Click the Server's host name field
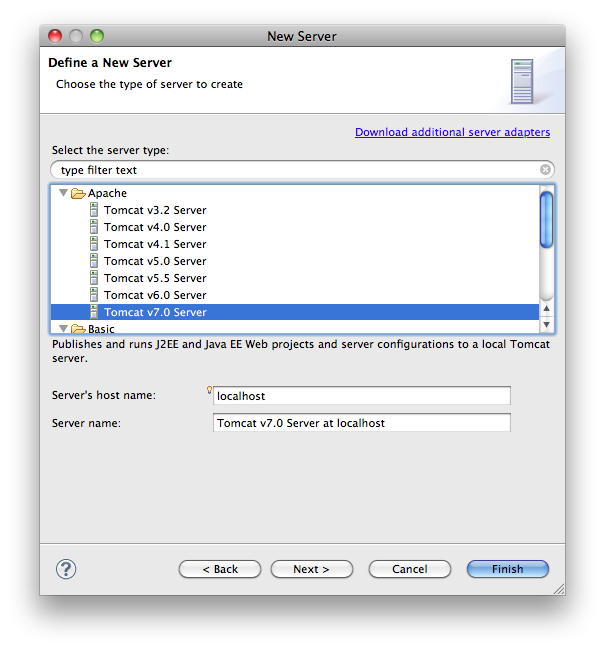 click(x=362, y=396)
